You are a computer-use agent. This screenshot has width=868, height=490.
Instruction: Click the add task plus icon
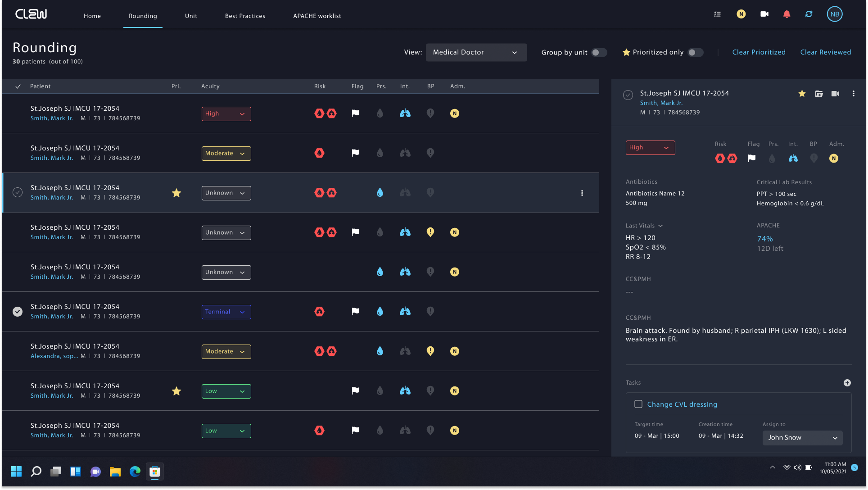click(847, 383)
